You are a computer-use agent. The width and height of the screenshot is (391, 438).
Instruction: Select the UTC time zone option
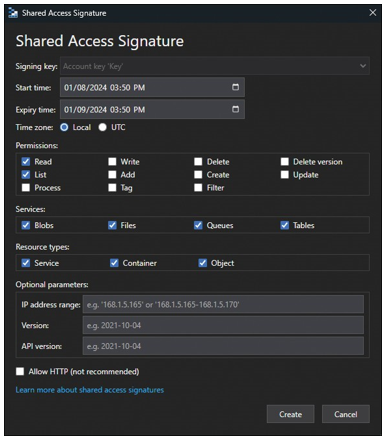[102, 127]
